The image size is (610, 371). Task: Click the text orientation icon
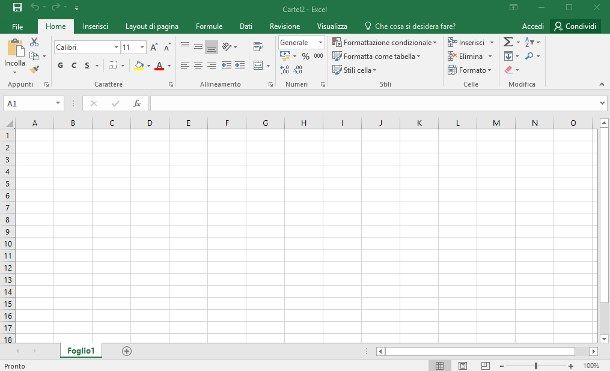point(227,47)
